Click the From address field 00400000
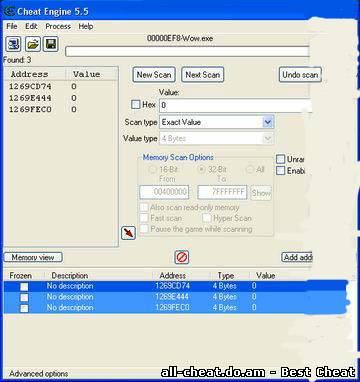 coord(164,193)
